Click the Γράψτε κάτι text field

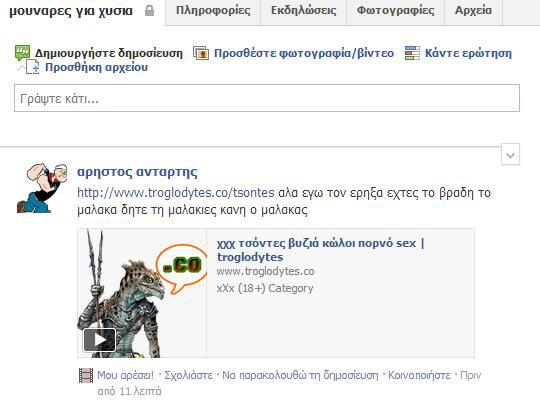[x=267, y=98]
